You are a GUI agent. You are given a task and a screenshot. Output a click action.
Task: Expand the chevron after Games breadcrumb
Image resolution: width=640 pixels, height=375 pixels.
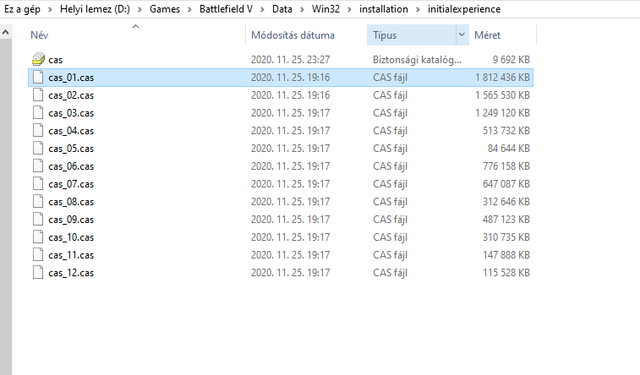(x=190, y=9)
